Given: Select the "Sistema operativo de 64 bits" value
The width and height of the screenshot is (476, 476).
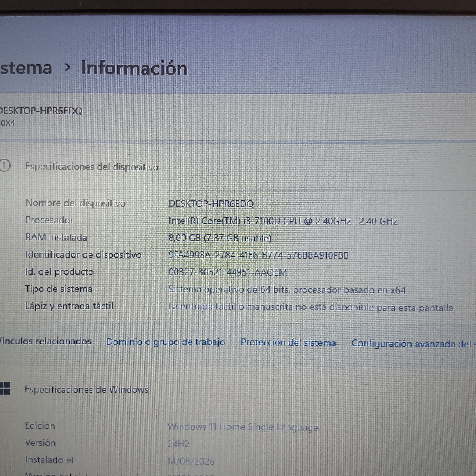Looking at the screenshot, I should click(x=287, y=290).
